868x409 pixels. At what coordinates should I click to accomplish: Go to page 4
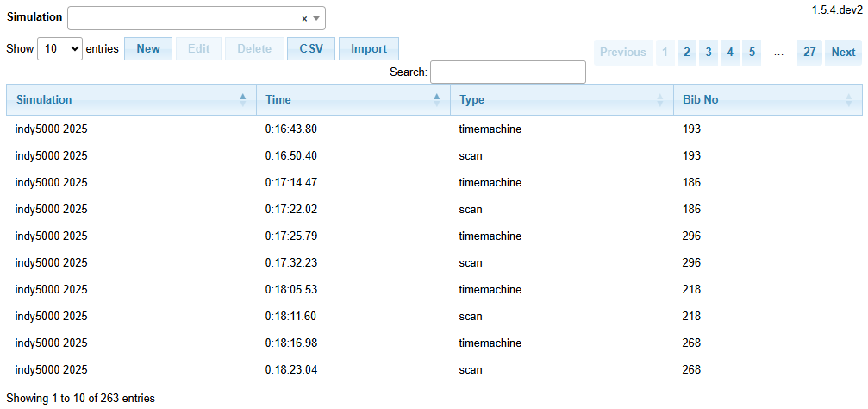point(730,53)
